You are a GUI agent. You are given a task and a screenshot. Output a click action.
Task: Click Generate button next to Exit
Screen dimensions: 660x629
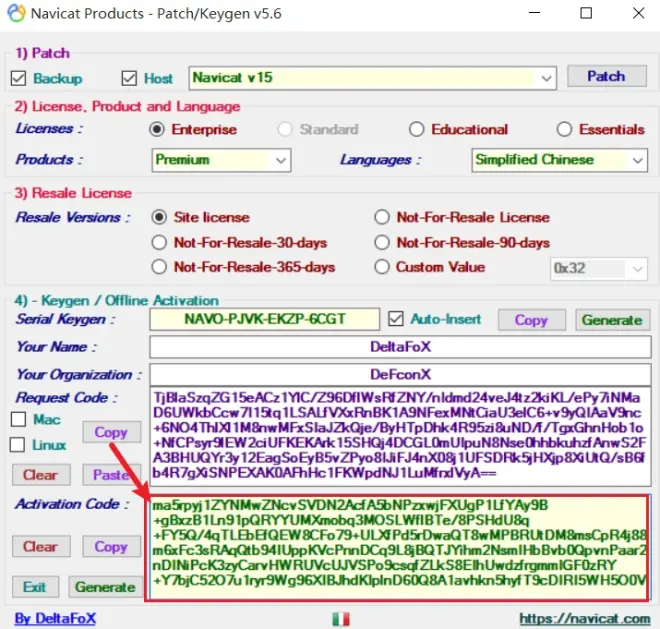105,587
